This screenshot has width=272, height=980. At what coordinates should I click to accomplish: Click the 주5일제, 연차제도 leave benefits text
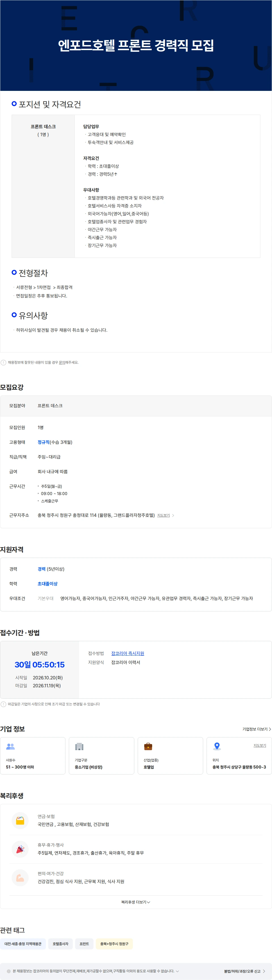tap(91, 853)
